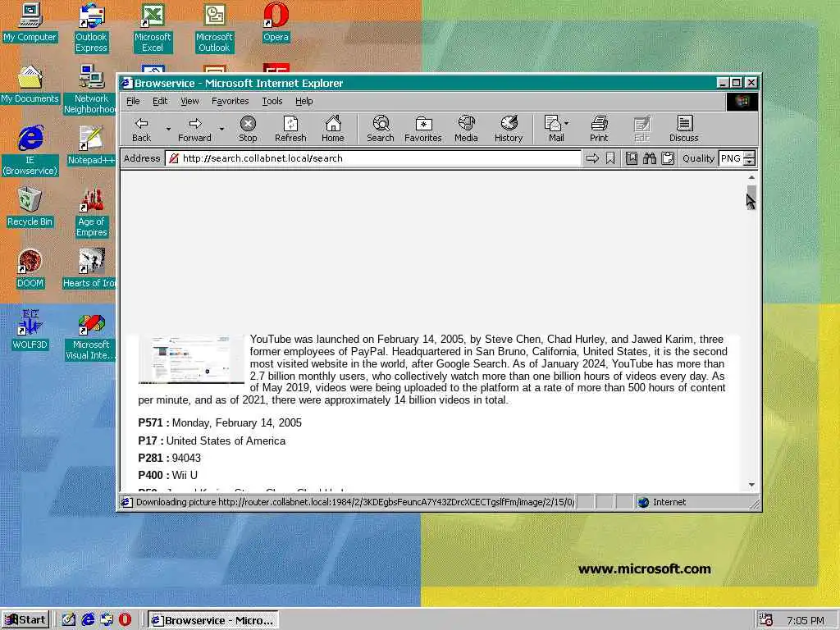840x630 pixels.
Task: Launch Opera from the quick launch bar
Action: (x=125, y=620)
